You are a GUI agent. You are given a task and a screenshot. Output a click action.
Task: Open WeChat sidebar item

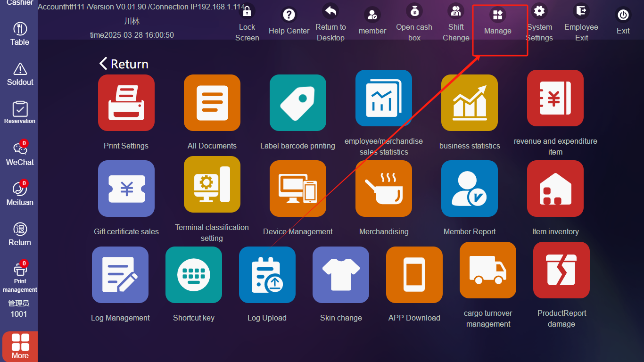tap(20, 154)
